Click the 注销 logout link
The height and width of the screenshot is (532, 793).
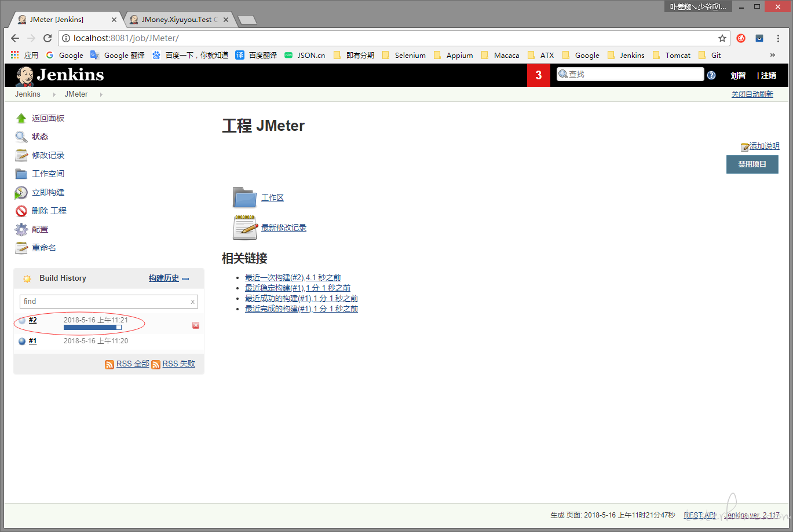coord(768,75)
